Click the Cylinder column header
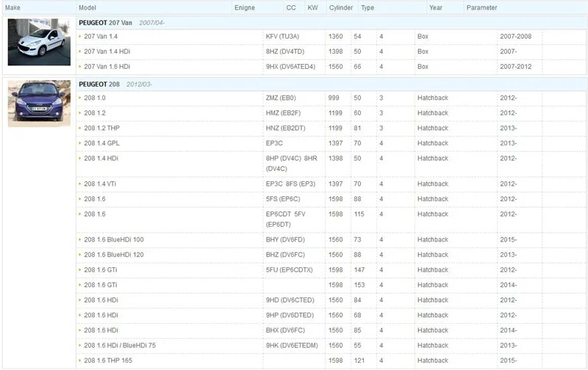This screenshot has height=370, width=588. (341, 7)
